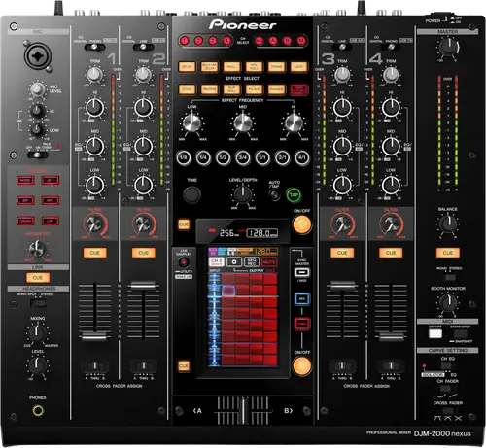Click the white MIDI ON/OFF button
Image resolution: width=486 pixels, height=448 pixels.
(435, 333)
